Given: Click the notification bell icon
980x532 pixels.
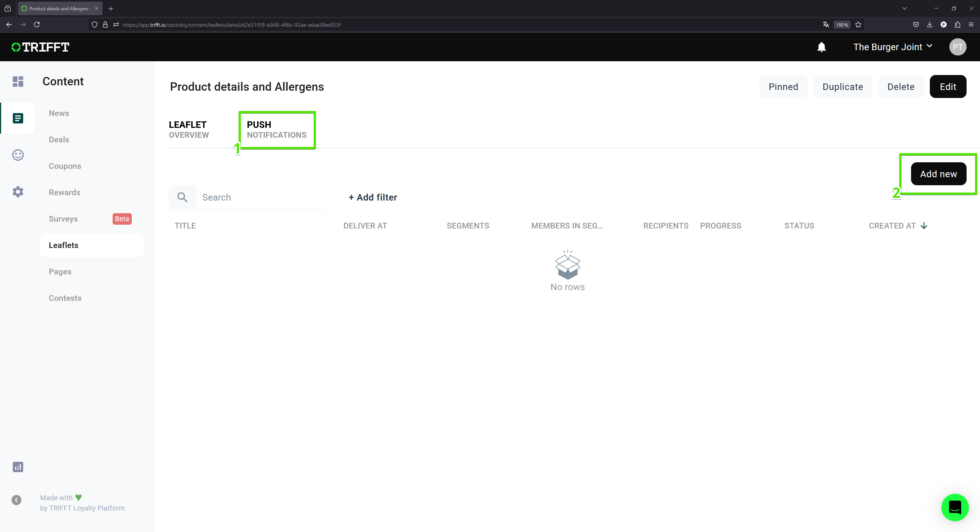Looking at the screenshot, I should (x=821, y=47).
